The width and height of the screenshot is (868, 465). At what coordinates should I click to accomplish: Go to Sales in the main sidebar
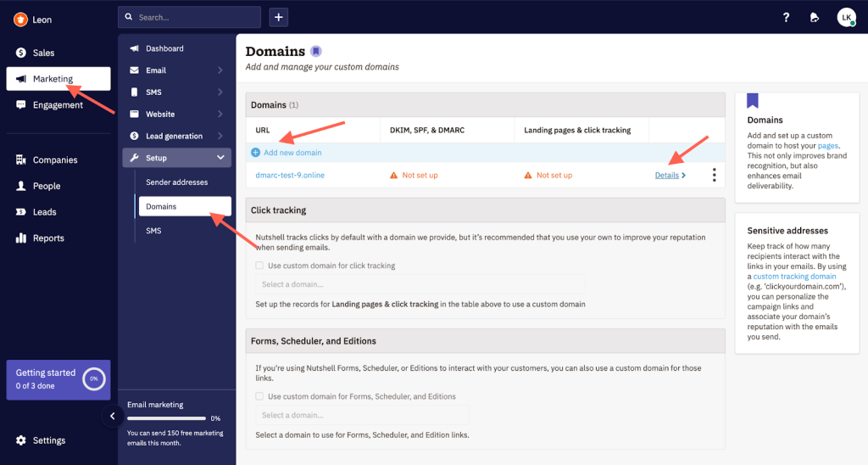point(43,53)
